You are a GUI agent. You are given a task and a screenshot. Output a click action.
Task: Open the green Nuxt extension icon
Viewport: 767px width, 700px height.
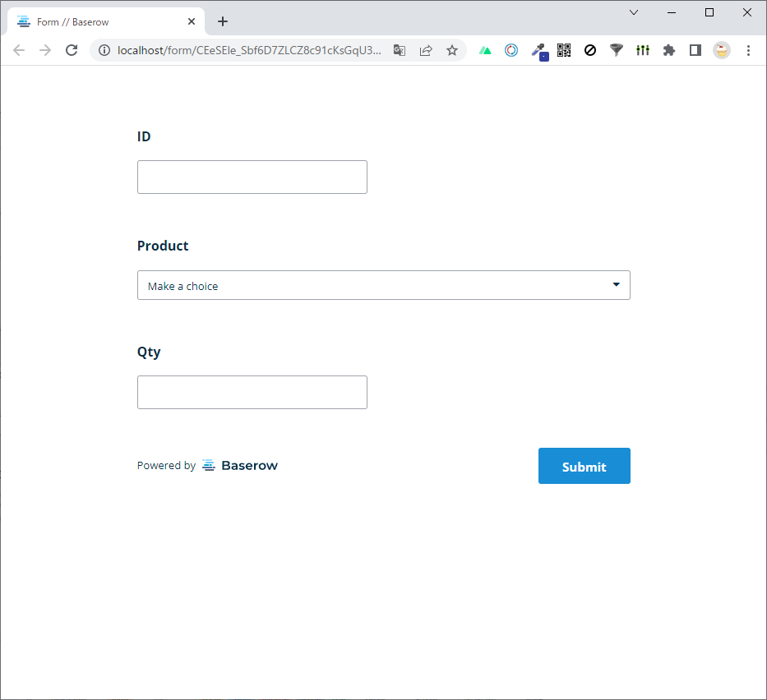tap(485, 50)
